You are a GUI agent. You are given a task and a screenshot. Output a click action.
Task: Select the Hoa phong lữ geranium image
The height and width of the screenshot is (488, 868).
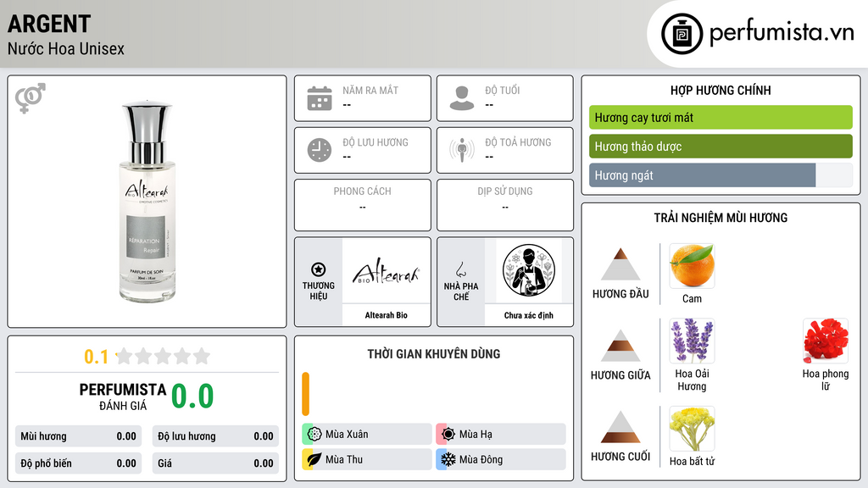pyautogui.click(x=826, y=341)
